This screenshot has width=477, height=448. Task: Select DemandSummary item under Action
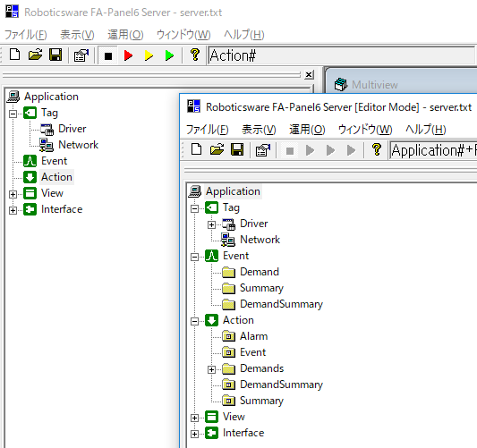[x=281, y=385]
